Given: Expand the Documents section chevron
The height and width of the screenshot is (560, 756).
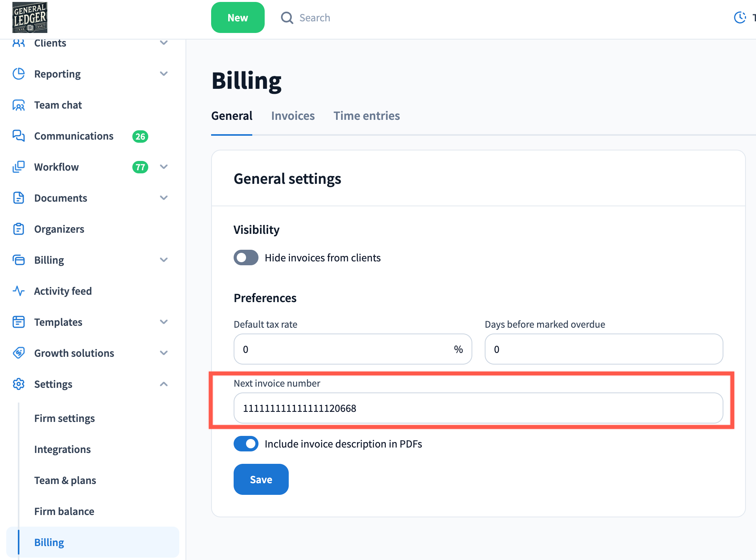Looking at the screenshot, I should tap(164, 198).
